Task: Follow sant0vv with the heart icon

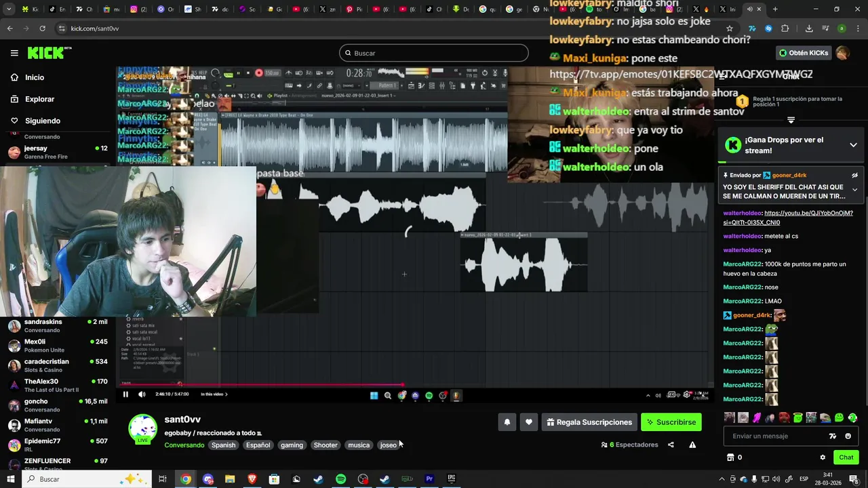Action: pyautogui.click(x=528, y=422)
